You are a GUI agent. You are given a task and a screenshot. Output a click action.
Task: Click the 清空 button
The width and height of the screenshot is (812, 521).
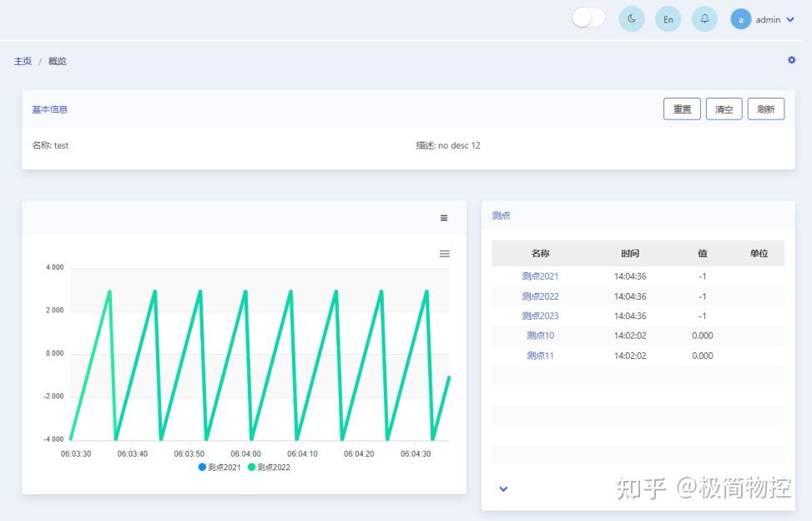tap(724, 109)
